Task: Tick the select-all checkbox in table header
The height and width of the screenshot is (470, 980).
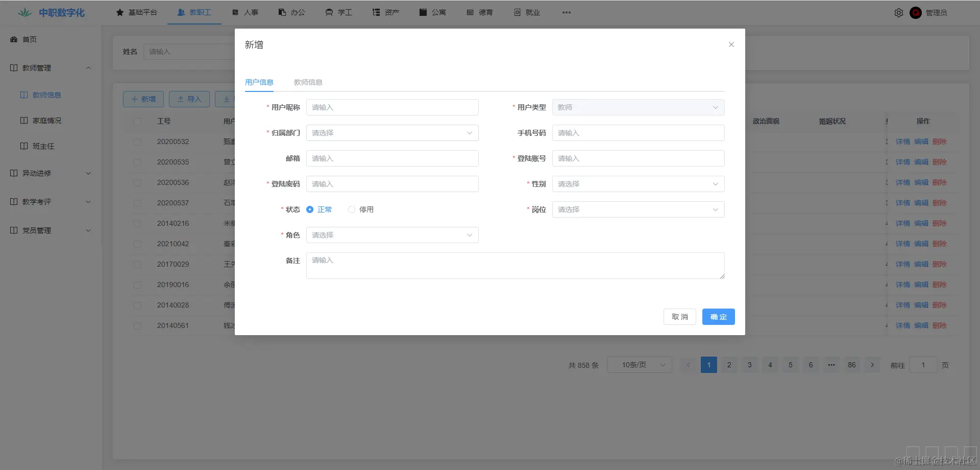Action: (x=137, y=122)
